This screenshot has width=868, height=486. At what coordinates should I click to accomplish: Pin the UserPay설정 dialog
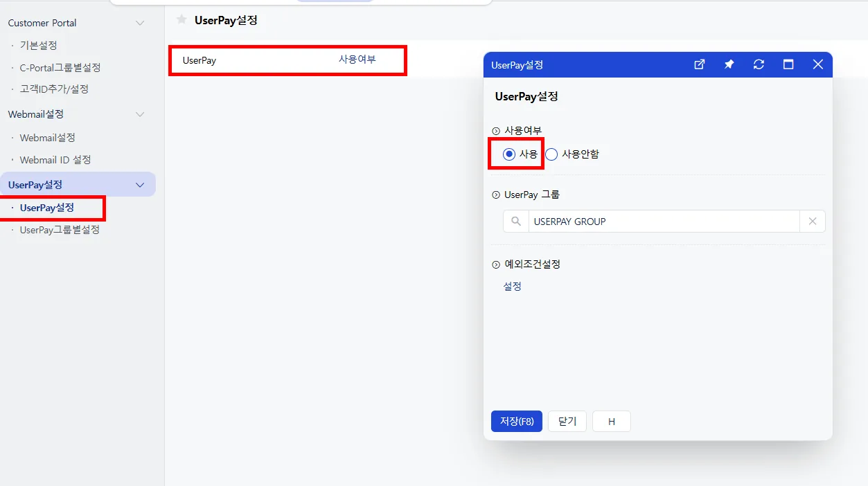pyautogui.click(x=729, y=64)
